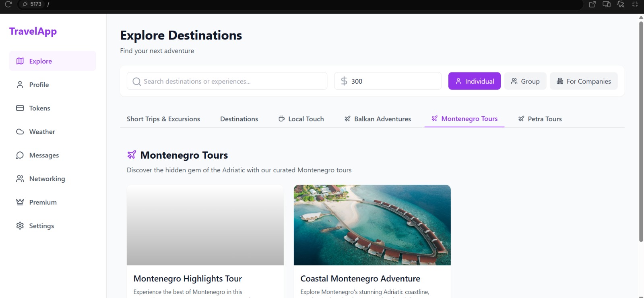Screen dimensions: 644x298
Task: Click the browser reload icon
Action: coord(8,4)
